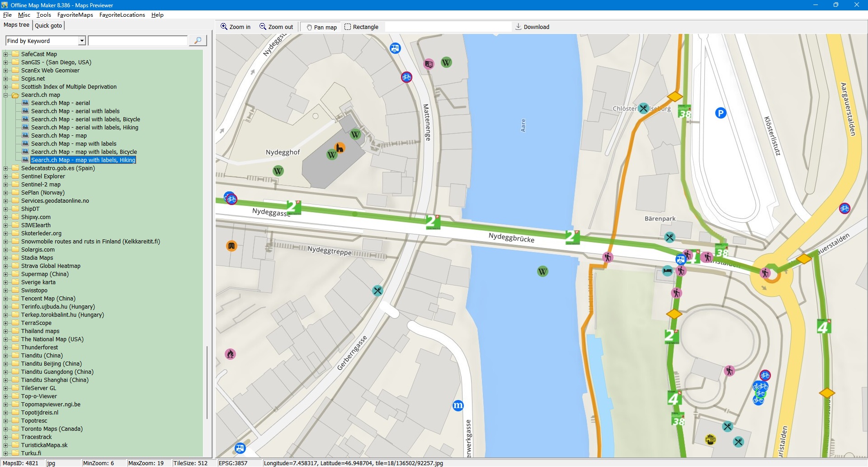Image resolution: width=868 pixels, height=467 pixels.
Task: Select the Sverige karta entry
Action: pyautogui.click(x=38, y=282)
